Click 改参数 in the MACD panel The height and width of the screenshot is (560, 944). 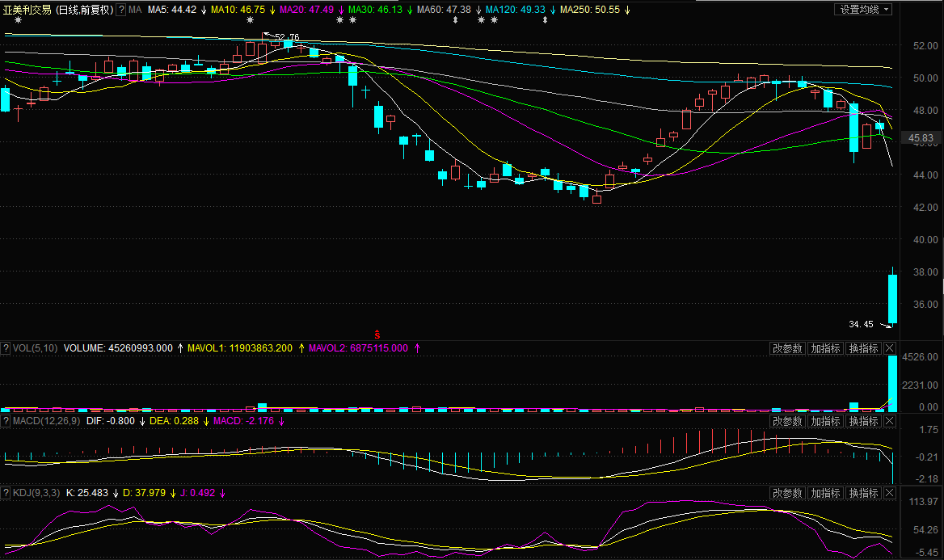click(x=787, y=421)
